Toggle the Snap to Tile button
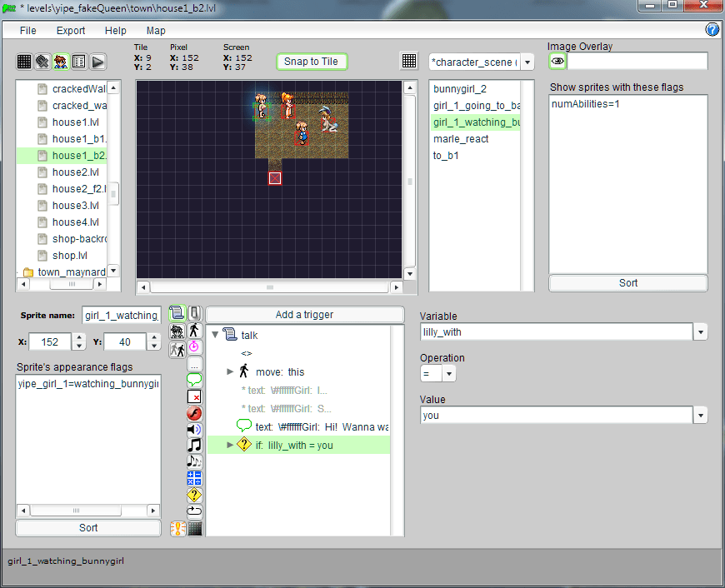The image size is (725, 588). (311, 62)
